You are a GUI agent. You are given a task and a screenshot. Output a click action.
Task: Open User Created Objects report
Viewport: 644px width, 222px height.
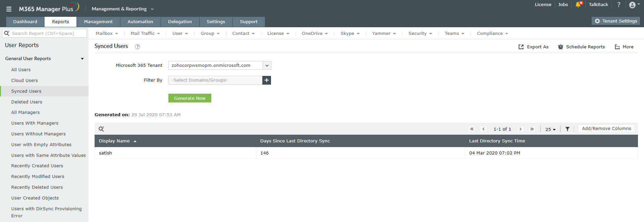(x=35, y=198)
